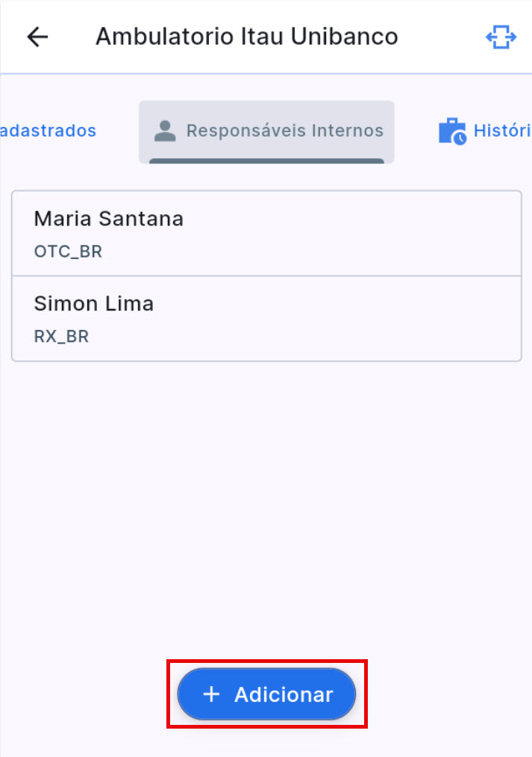Click the RX_BR label under Simon Lima

click(x=61, y=336)
